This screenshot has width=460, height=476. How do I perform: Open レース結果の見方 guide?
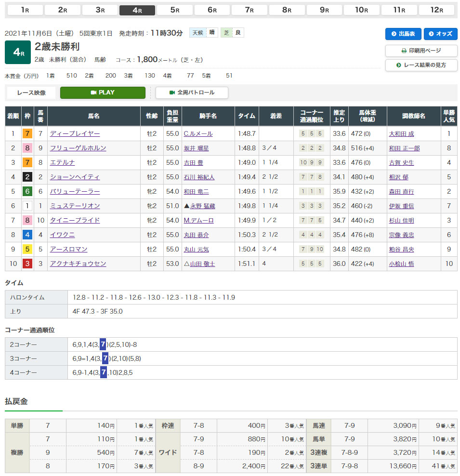421,65
